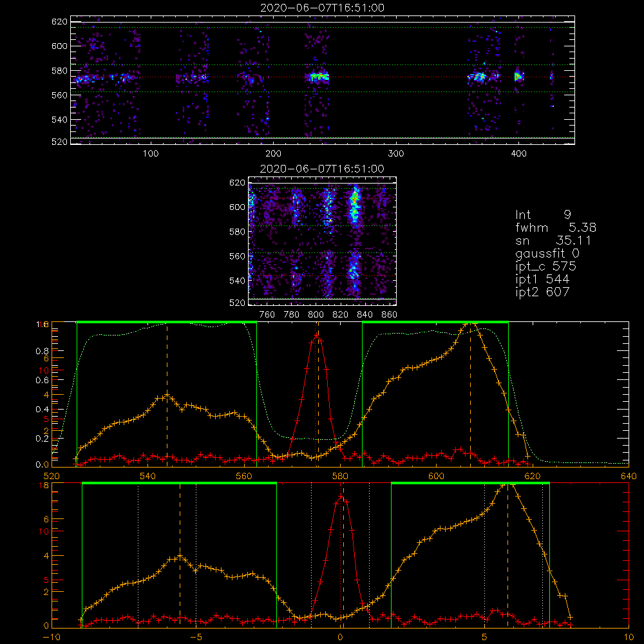Click orange dashed marker near 607 in third plot

tap(471, 394)
